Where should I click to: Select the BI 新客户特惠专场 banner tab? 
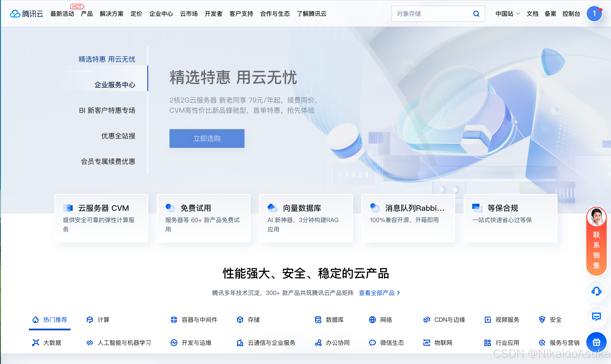[107, 110]
